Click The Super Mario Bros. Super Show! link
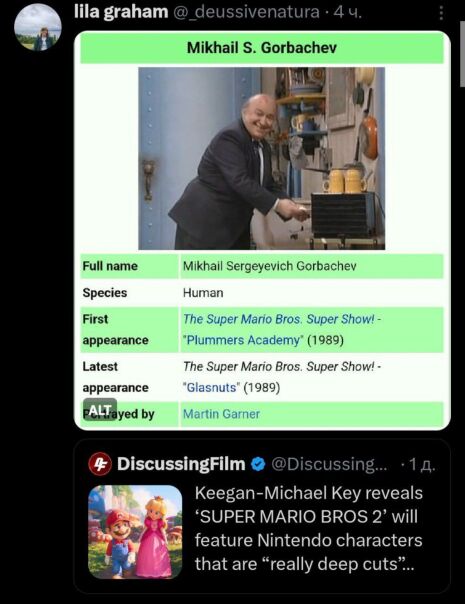This screenshot has height=604, width=465. point(279,319)
